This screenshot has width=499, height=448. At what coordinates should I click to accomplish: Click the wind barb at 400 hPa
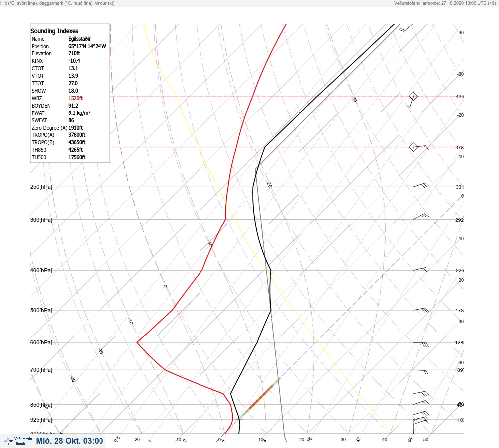[x=421, y=270]
